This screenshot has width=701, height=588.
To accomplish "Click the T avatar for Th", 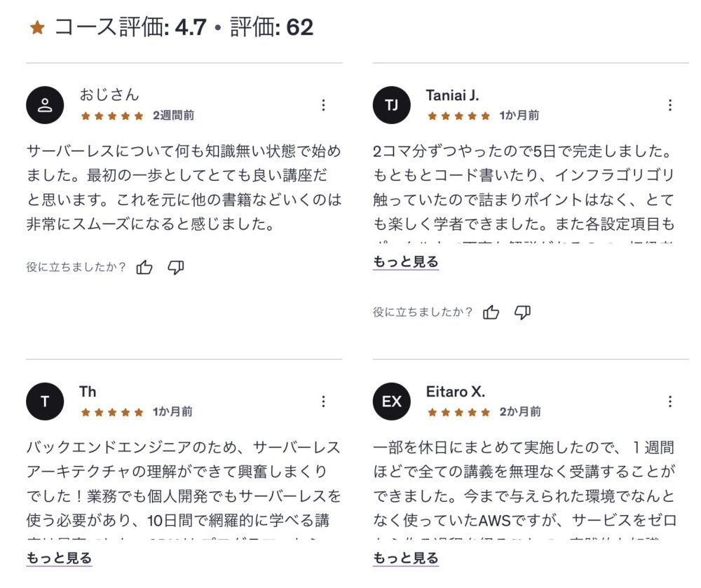I will click(45, 402).
